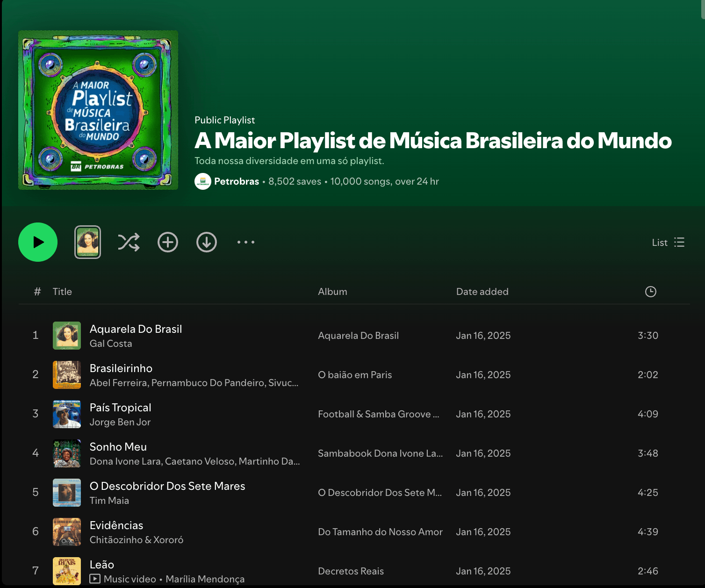The width and height of the screenshot is (705, 588).
Task: Play the playlist with the green button
Action: [38, 242]
